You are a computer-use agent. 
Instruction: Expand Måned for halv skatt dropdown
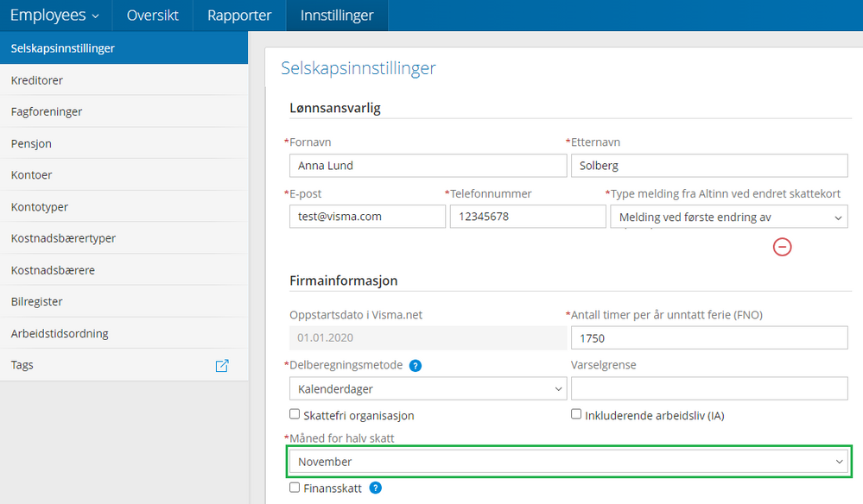pyautogui.click(x=569, y=462)
